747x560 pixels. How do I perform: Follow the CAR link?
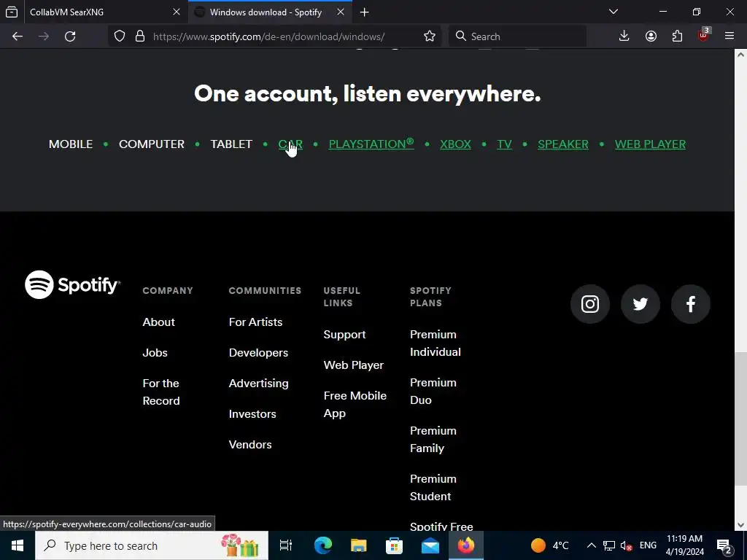(x=290, y=144)
